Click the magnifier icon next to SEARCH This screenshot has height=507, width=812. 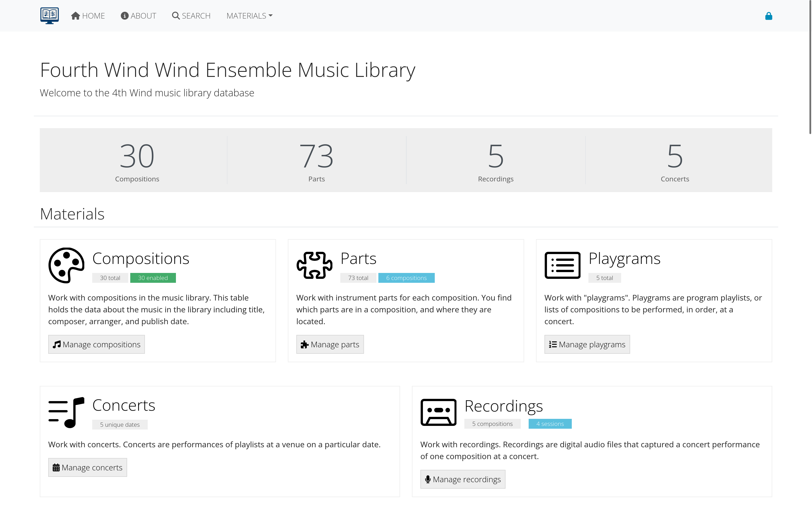click(175, 15)
